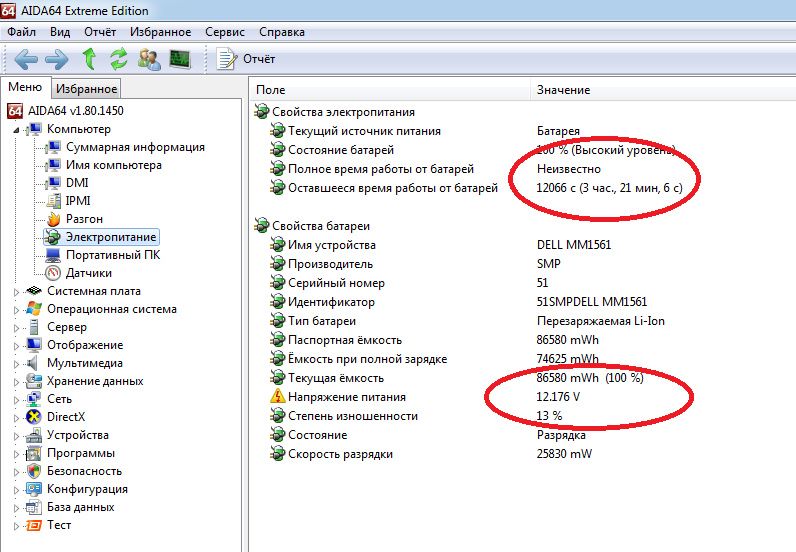The width and height of the screenshot is (796, 552).
Task: Open the Users toolbar icon
Action: click(149, 59)
